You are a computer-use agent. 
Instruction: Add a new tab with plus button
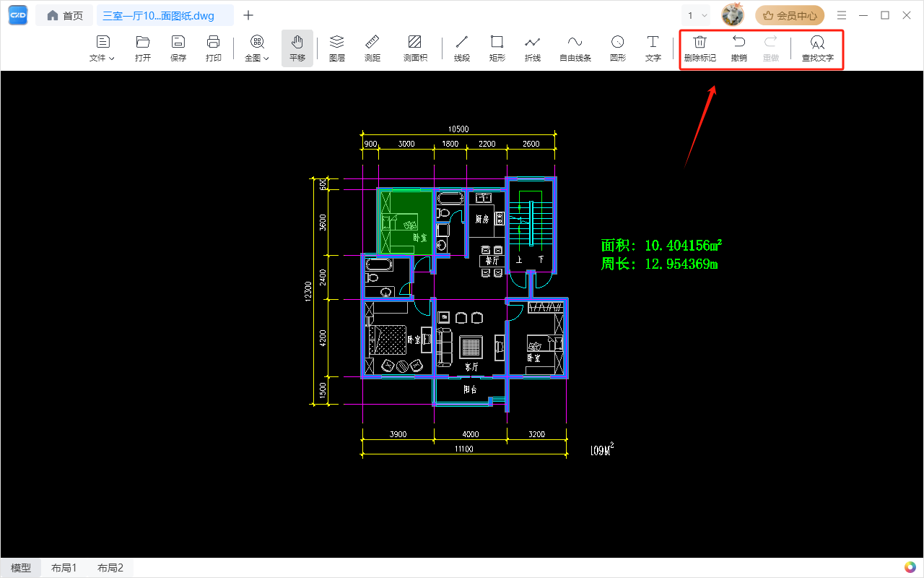[x=248, y=15]
